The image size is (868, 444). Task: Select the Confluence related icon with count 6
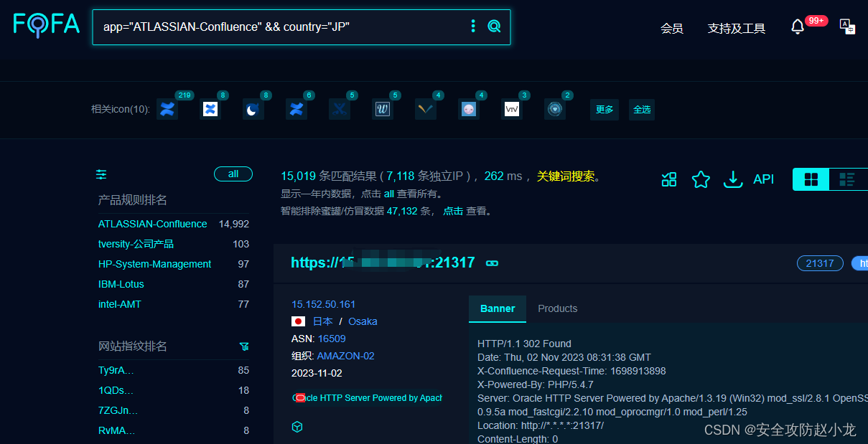[x=297, y=109]
